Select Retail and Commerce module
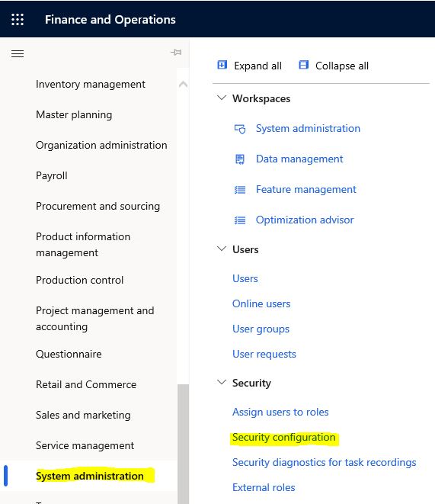435x504 pixels. [x=86, y=384]
